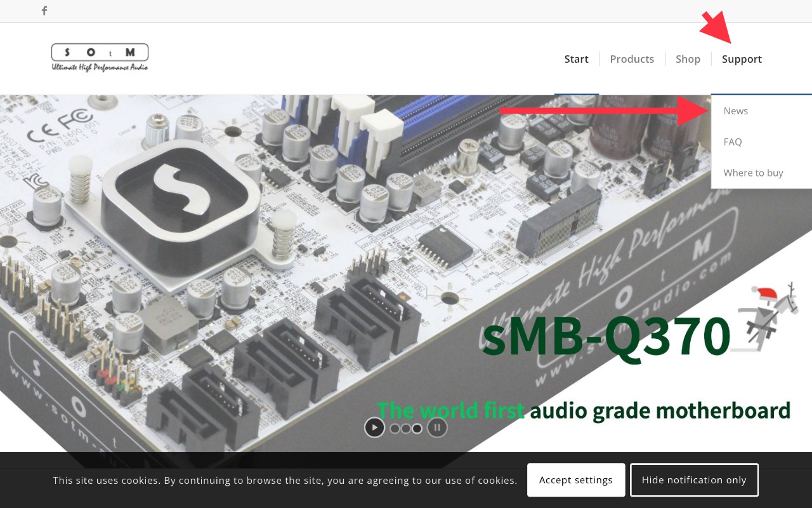Jump to the third slide dot
This screenshot has width=812, height=508.
pyautogui.click(x=417, y=429)
